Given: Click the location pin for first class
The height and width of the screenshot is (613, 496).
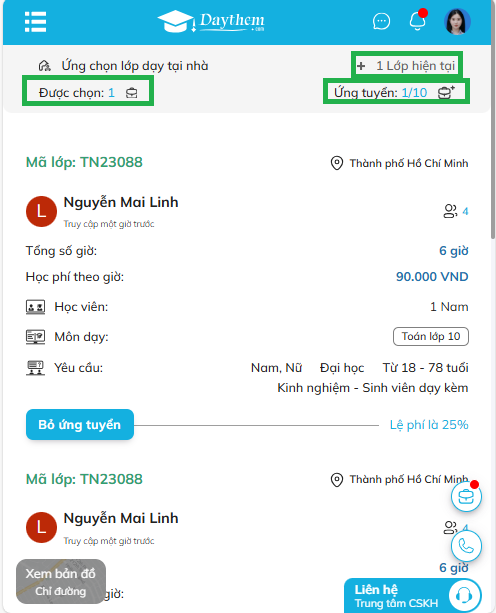Looking at the screenshot, I should point(337,163).
